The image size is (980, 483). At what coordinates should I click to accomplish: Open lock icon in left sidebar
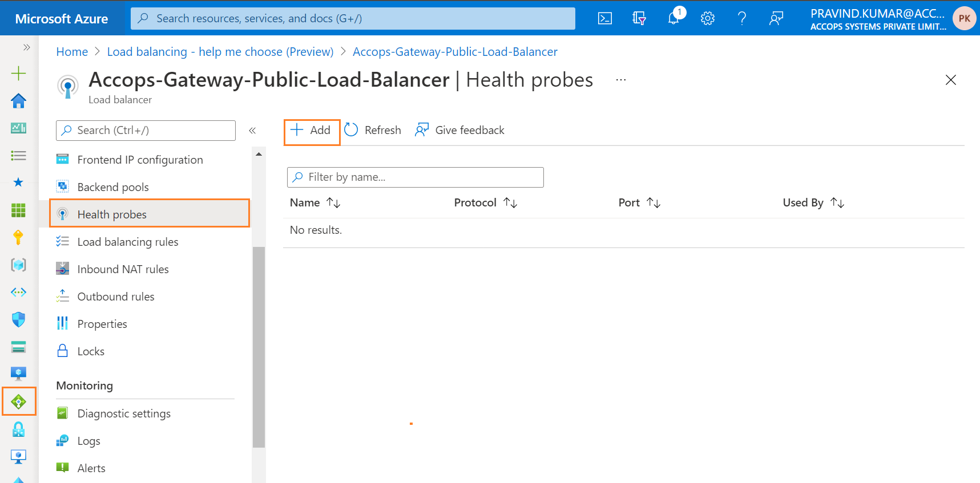tap(18, 429)
